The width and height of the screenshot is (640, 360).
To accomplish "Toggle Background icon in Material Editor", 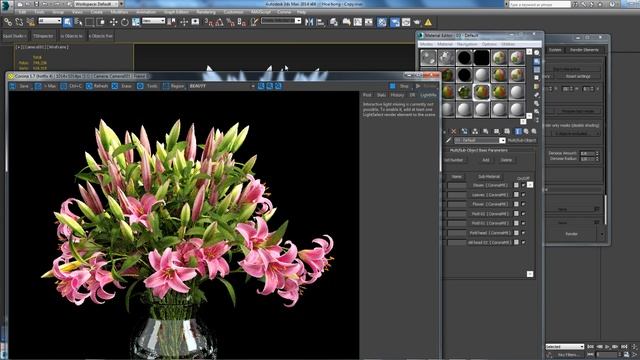I will pos(537,70).
